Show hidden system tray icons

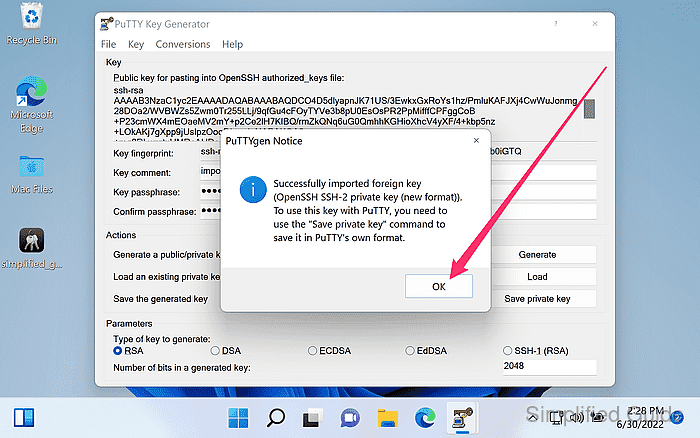pos(532,418)
